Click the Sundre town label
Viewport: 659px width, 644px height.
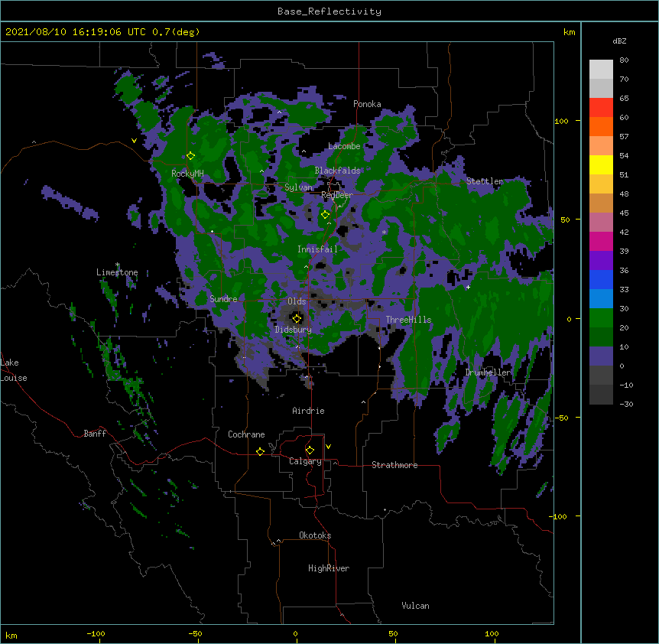[223, 299]
